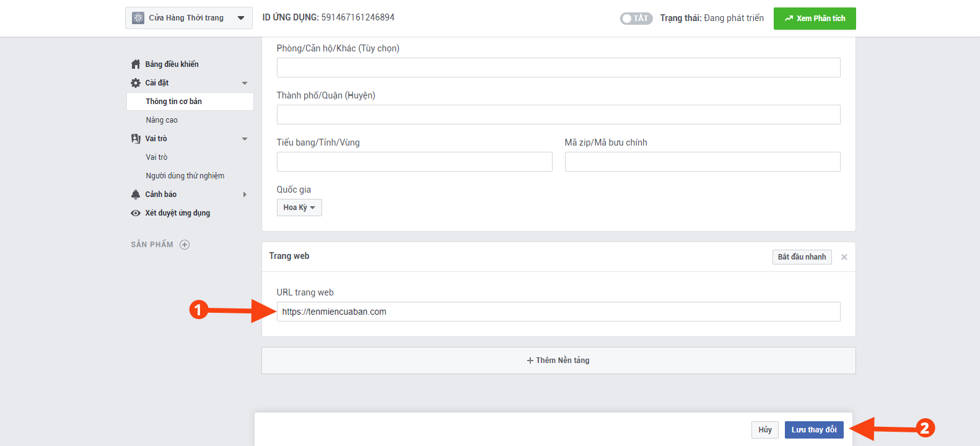Viewport: 980px width, 446px height.
Task: Click the Bảng điều khiển home icon
Action: click(x=136, y=64)
